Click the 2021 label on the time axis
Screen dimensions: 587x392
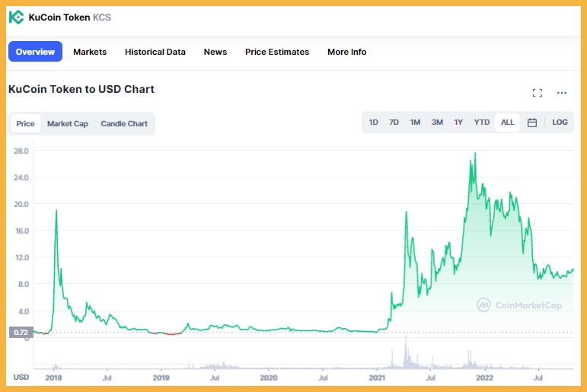(x=377, y=378)
